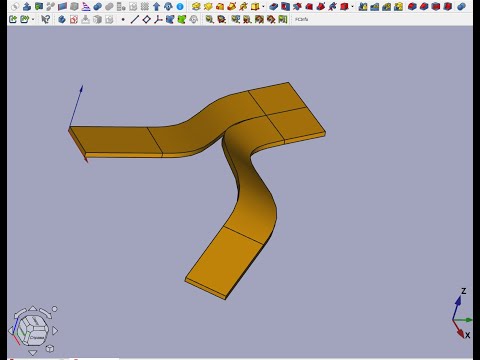Screen dimensions: 480x360
Task: Open the What's This help cursor tool
Action: click(46, 19)
